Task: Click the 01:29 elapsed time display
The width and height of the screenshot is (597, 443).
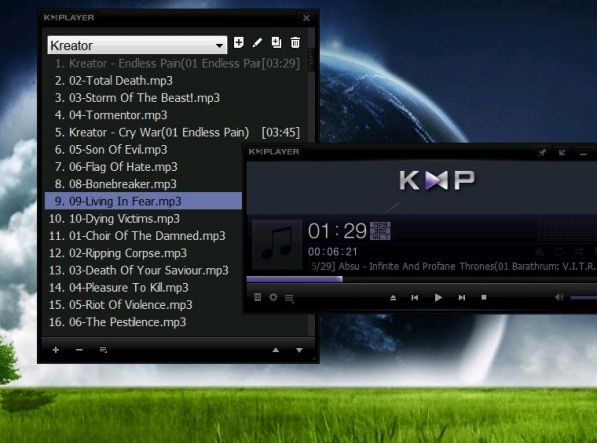Action: (337, 231)
